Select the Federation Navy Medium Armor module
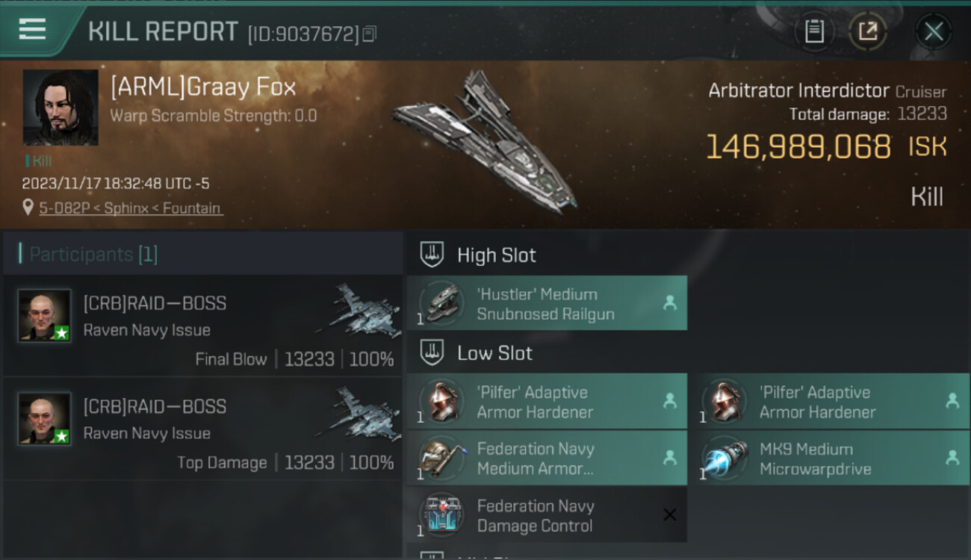 (547, 458)
